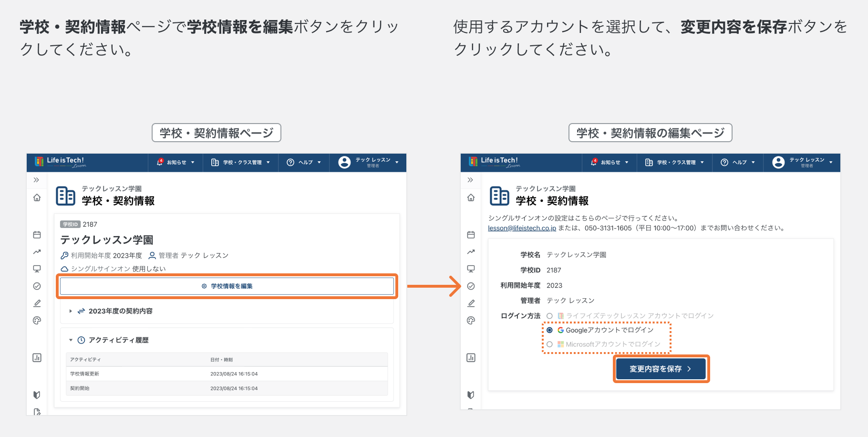Click the bar chart icon in the edit page sidebar
The image size is (868, 437).
471,358
